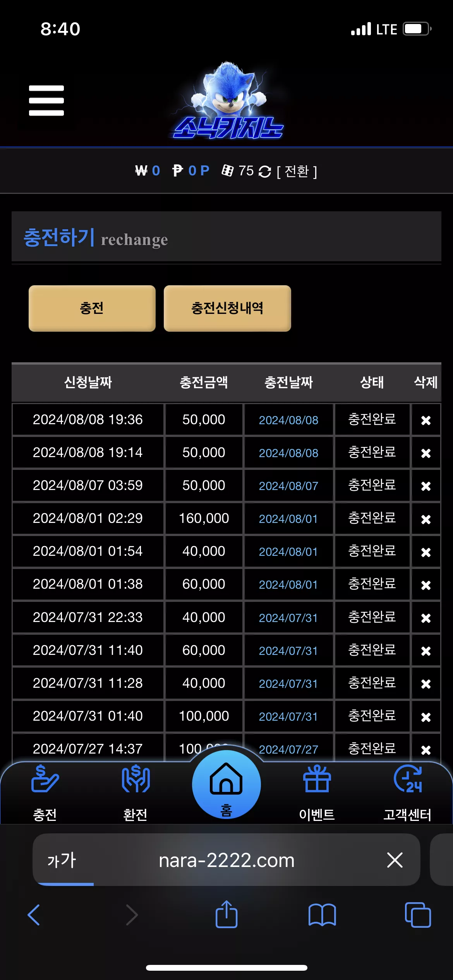The image size is (453, 980).
Task: Select the 충전신청내역 tab button
Action: coord(227,308)
